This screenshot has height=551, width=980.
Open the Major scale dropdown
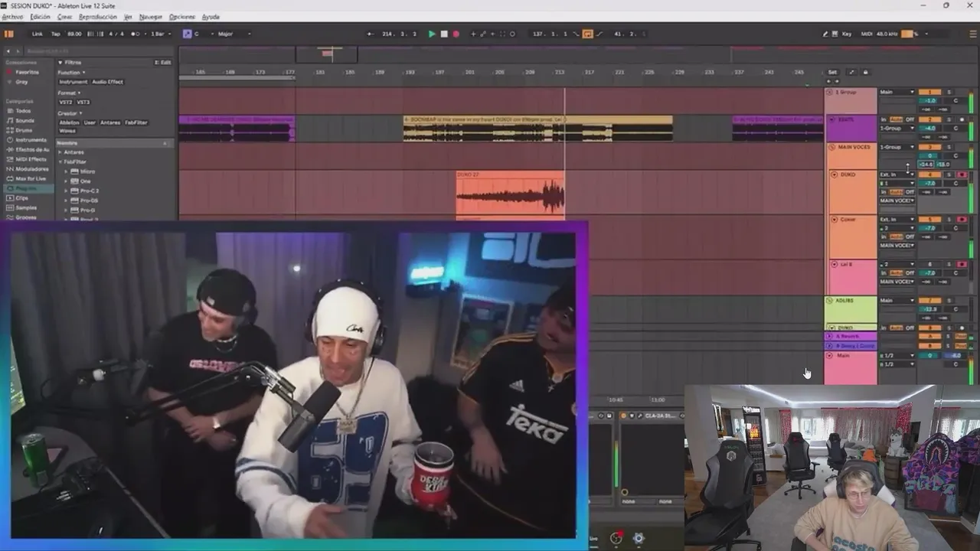coord(234,34)
